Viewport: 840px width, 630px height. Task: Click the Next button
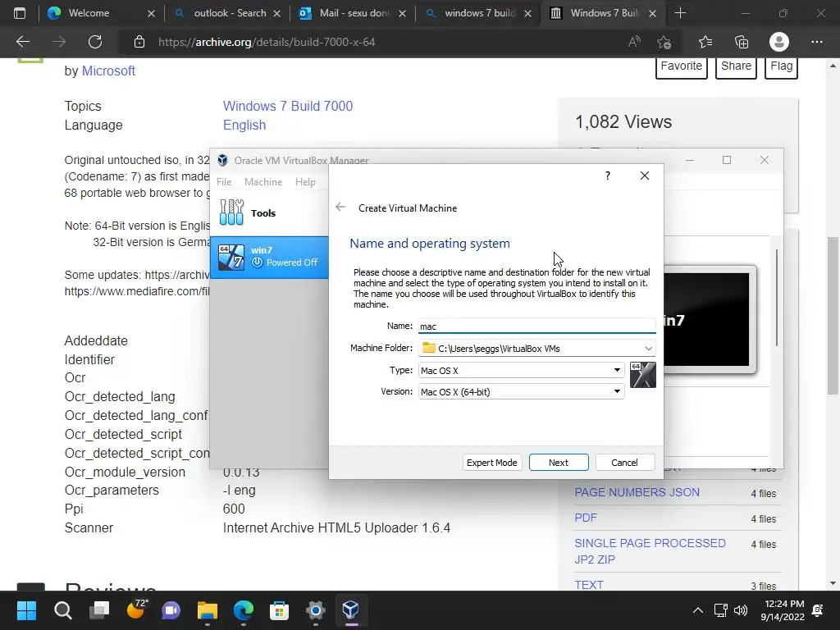pyautogui.click(x=558, y=463)
